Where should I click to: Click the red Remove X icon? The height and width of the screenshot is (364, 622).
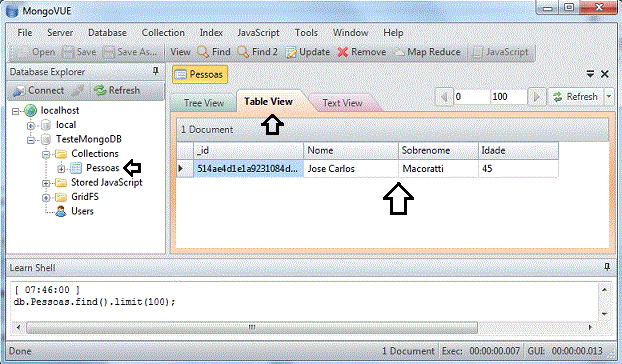(x=343, y=52)
